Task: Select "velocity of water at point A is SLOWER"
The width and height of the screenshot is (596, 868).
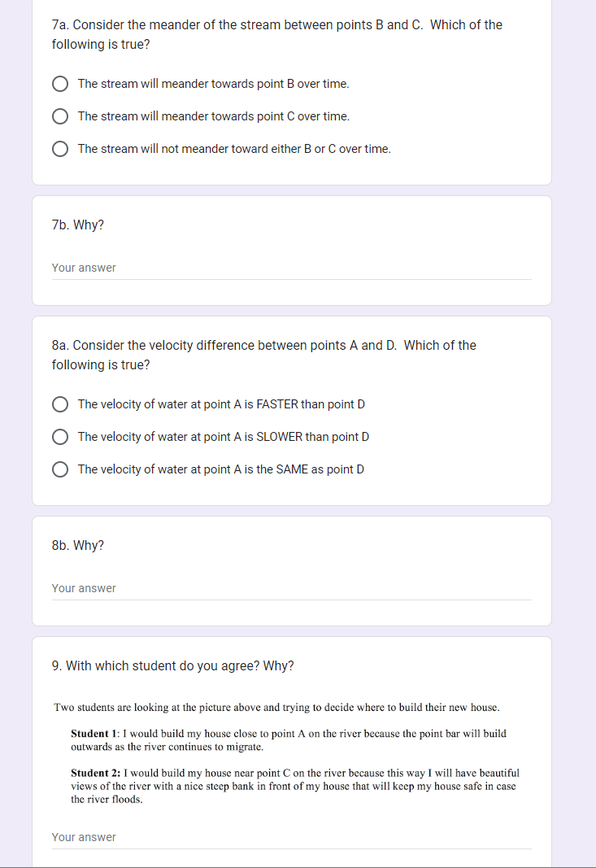Action: pyautogui.click(x=60, y=437)
